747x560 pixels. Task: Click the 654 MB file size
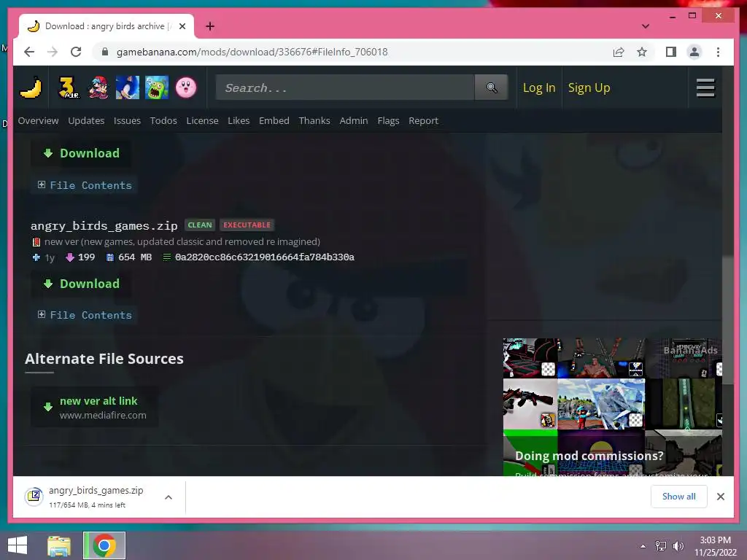click(135, 257)
